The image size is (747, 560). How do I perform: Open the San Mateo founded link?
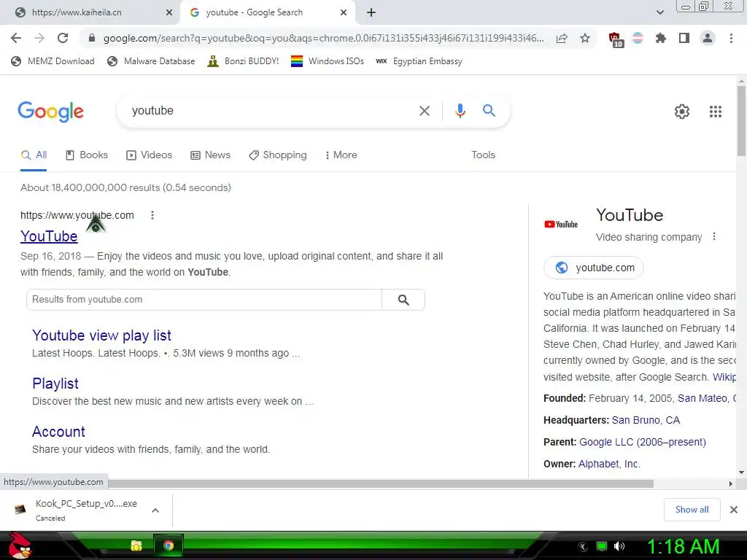(706, 398)
